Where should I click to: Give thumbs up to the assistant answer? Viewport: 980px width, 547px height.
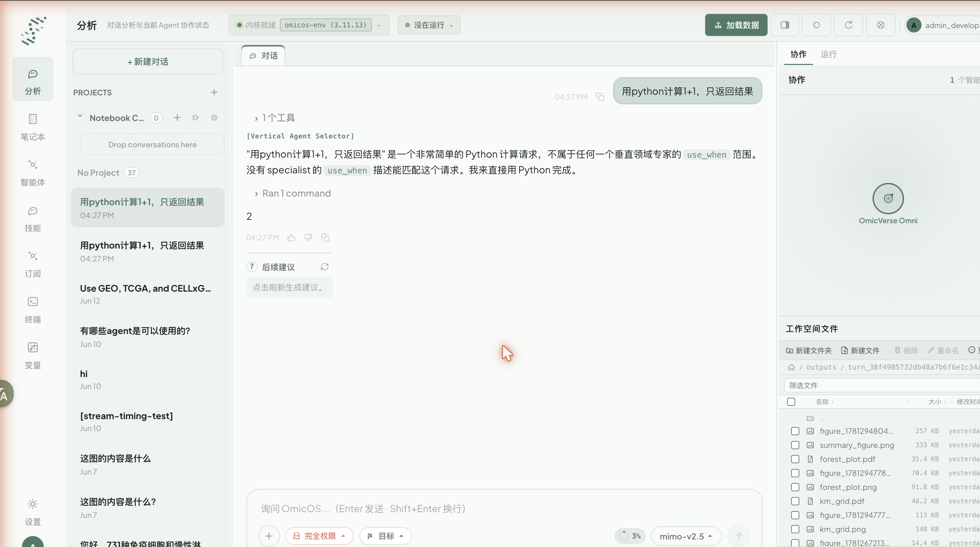click(292, 238)
